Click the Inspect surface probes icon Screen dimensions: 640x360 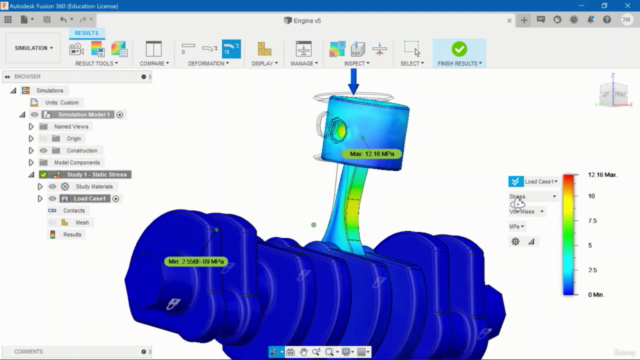[337, 49]
